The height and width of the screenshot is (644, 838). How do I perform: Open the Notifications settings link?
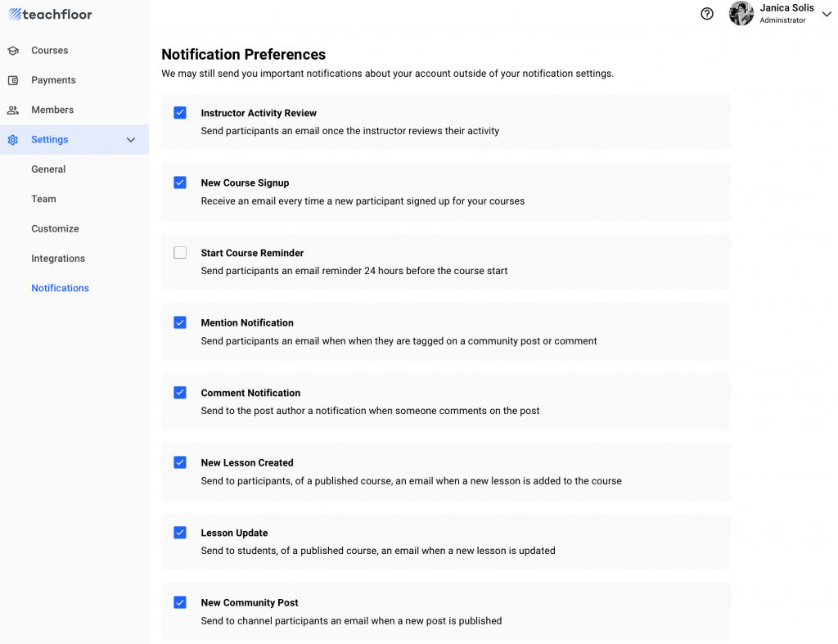60,288
